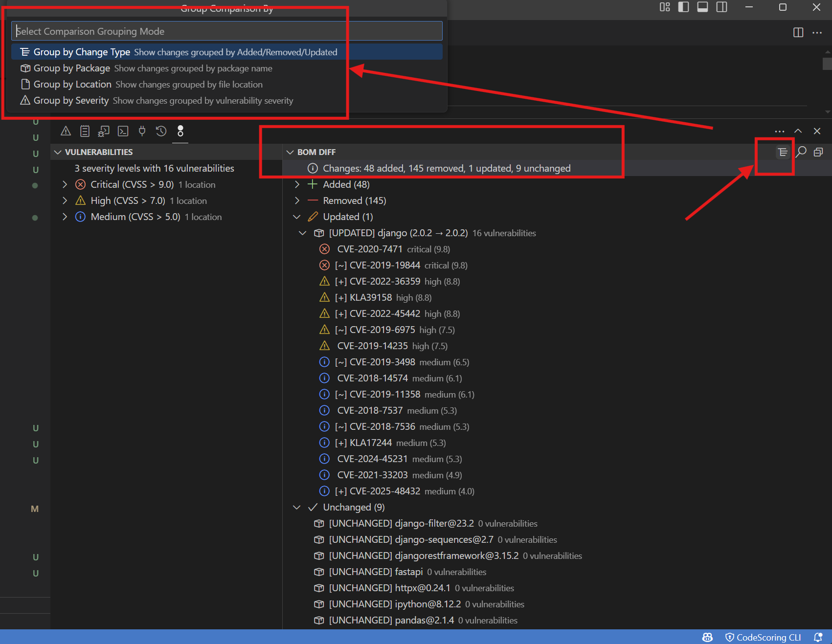Choose Group by Severity option
The image size is (832, 644).
click(x=227, y=100)
